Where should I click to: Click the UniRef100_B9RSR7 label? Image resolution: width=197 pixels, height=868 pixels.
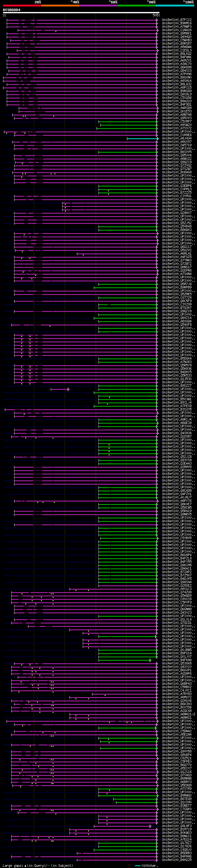176,43
